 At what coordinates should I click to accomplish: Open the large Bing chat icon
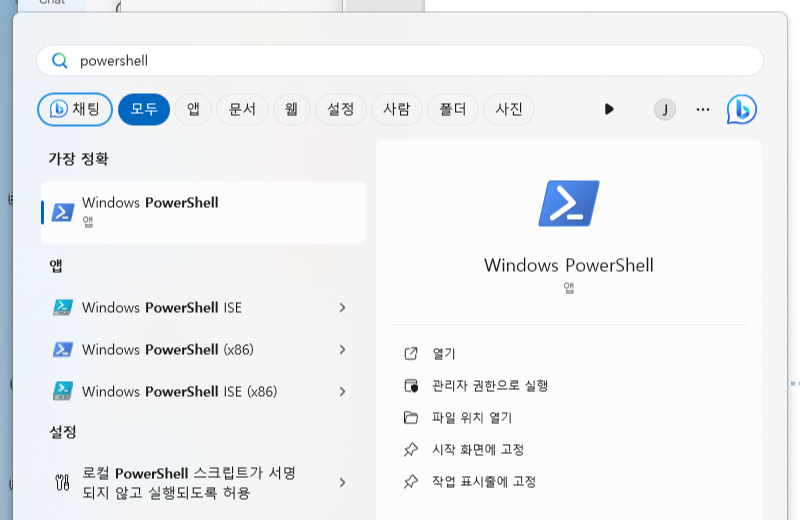tap(742, 109)
